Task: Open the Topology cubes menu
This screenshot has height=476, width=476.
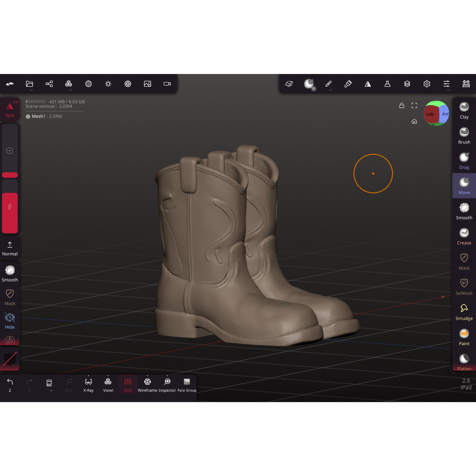Action: point(69,84)
